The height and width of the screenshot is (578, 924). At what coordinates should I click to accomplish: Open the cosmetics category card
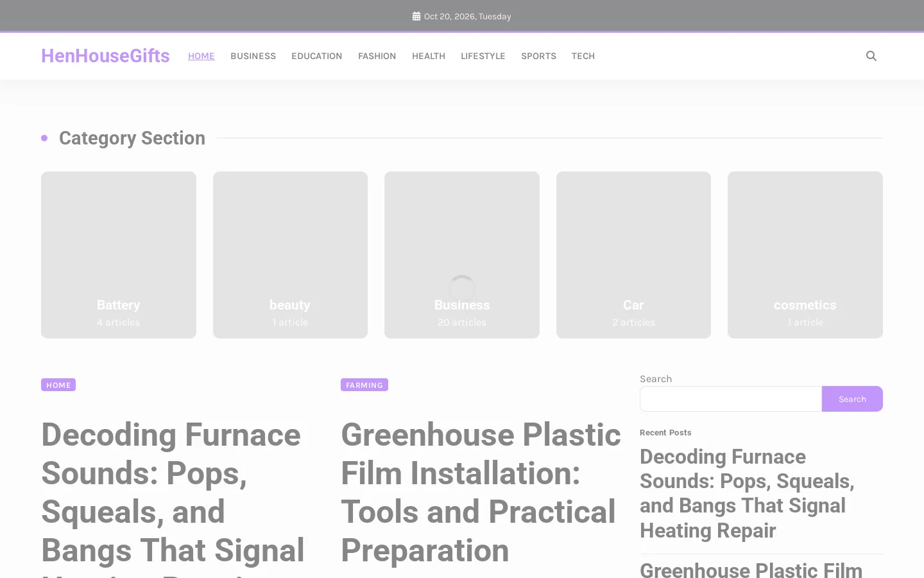pos(805,255)
